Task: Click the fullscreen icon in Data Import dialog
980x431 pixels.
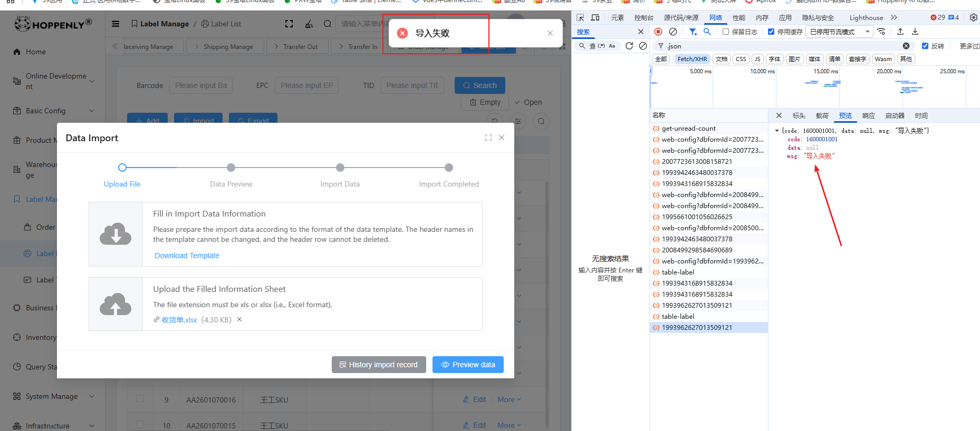Action: [x=488, y=138]
